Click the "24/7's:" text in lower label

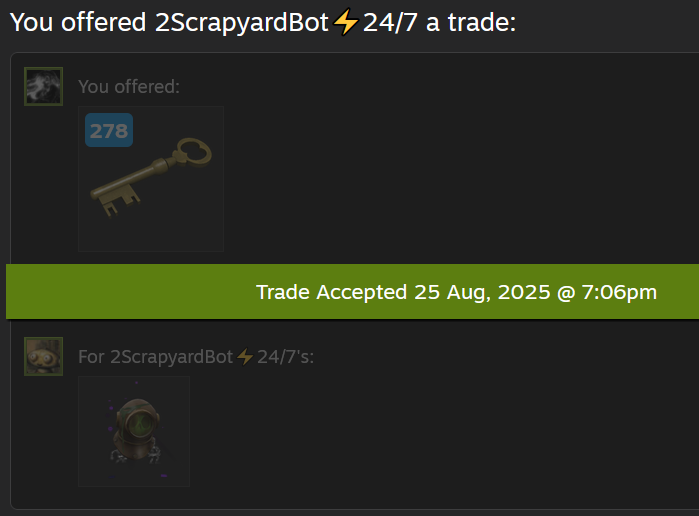pos(285,357)
